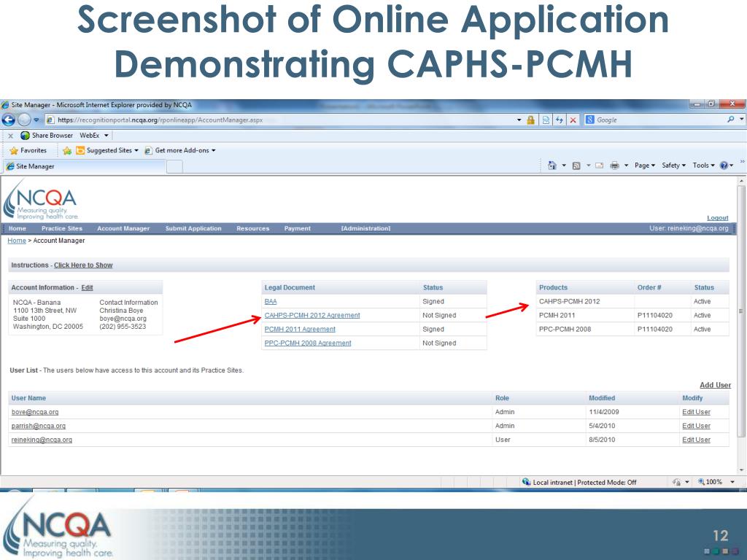Viewport: 747px width, 560px height.
Task: Click Edit User for parrish@ncqa.org
Action: tap(696, 426)
